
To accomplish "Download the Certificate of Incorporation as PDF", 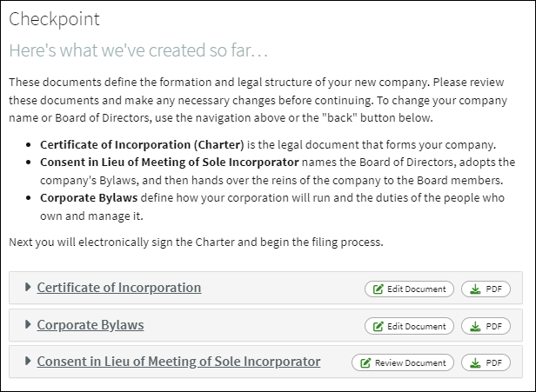I will pos(486,289).
